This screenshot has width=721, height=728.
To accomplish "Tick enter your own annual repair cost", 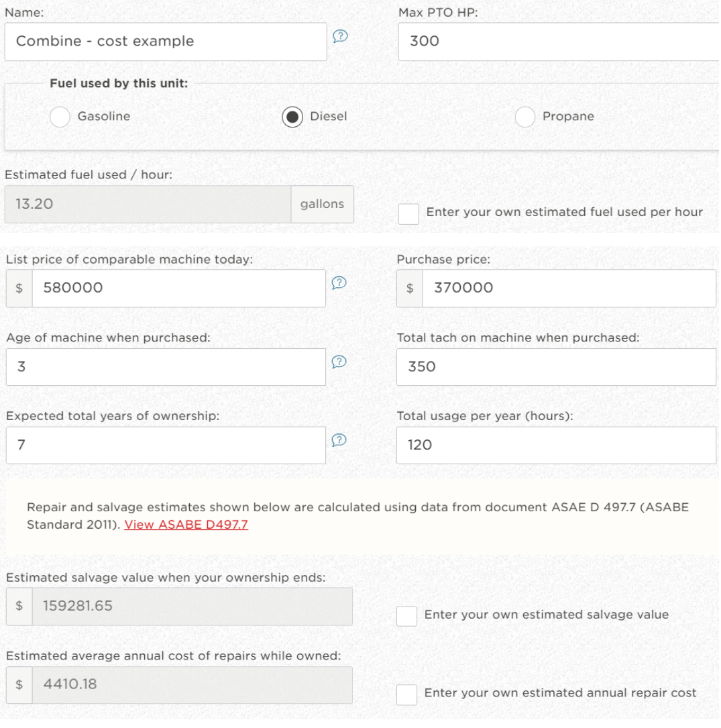I will pos(406,694).
